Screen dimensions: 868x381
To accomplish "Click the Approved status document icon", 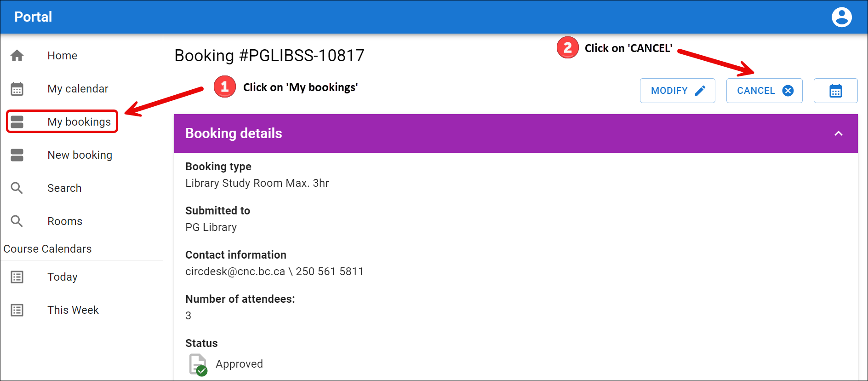I will point(198,364).
